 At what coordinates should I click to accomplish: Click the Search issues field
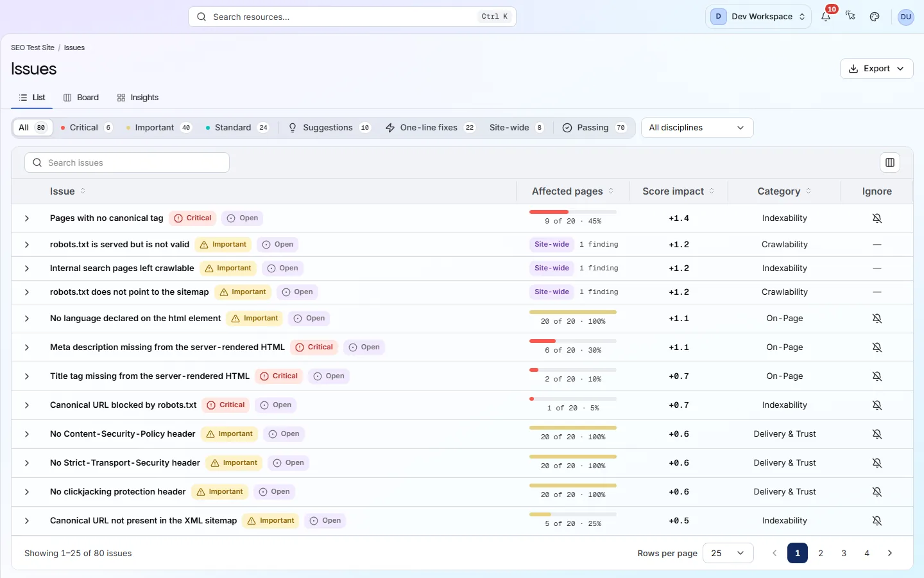click(x=127, y=162)
